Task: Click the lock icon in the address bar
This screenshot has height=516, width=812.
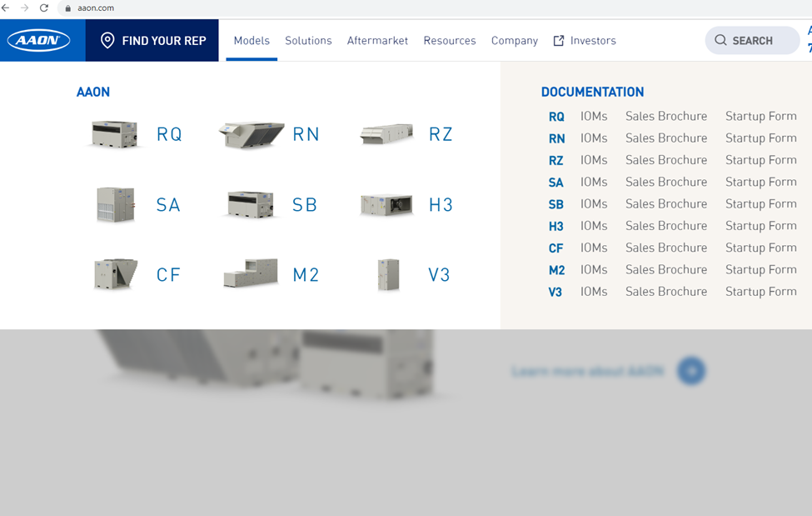Action: pos(67,8)
